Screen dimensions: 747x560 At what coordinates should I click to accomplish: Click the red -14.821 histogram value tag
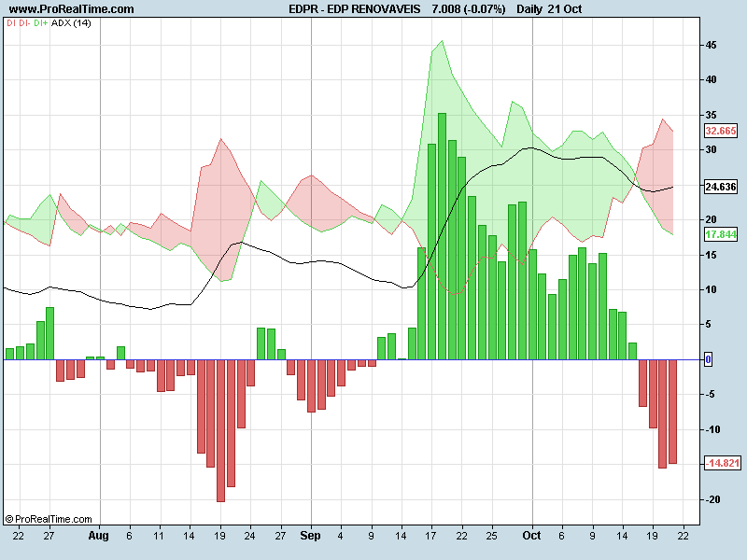pos(723,463)
